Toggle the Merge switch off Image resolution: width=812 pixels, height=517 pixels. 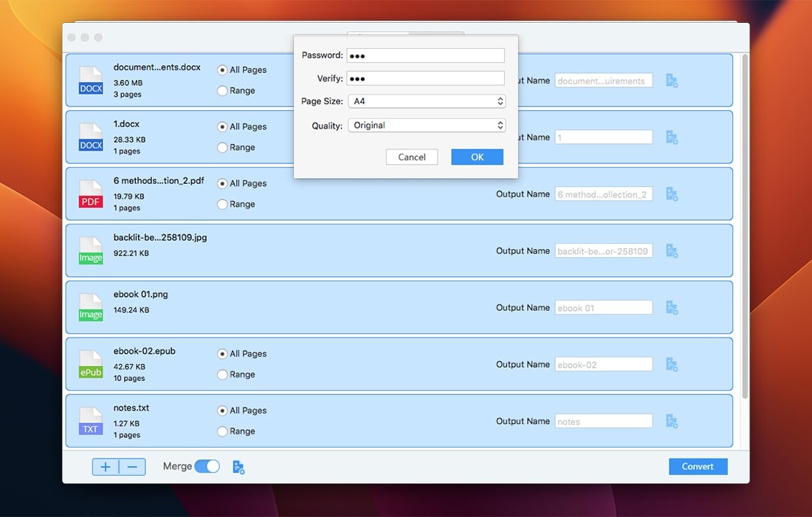click(x=207, y=466)
